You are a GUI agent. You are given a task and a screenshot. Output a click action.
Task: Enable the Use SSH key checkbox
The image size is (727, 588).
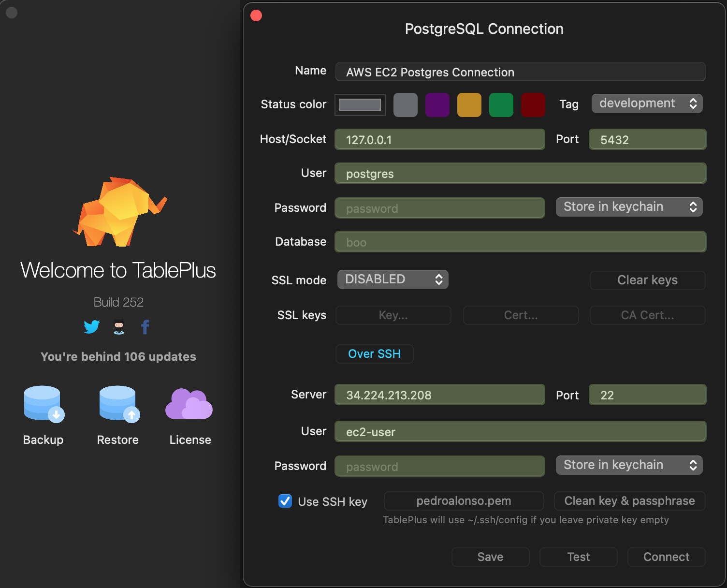(x=285, y=501)
